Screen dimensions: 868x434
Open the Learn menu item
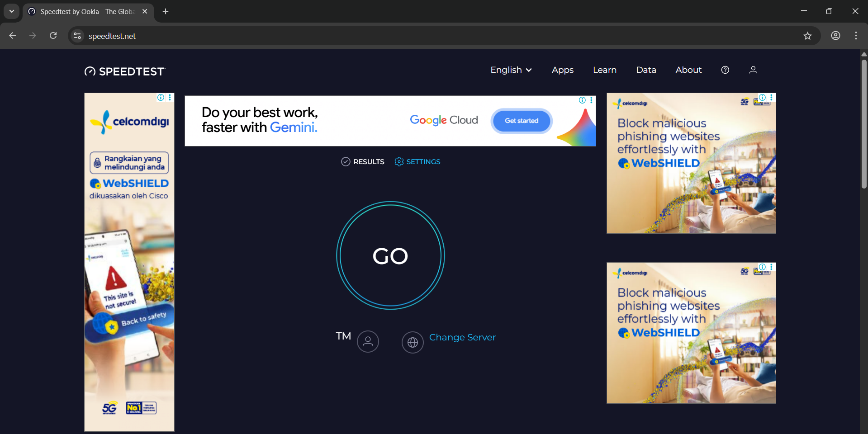pyautogui.click(x=604, y=70)
